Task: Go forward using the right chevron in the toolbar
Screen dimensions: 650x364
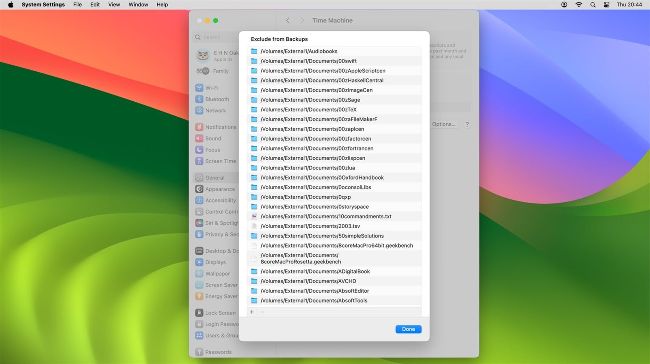Action: point(302,20)
